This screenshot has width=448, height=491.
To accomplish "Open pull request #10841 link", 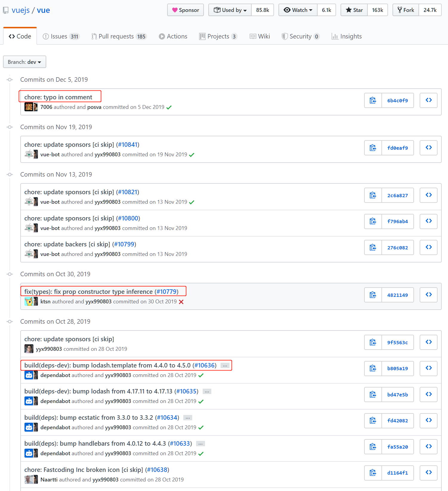I will (128, 145).
